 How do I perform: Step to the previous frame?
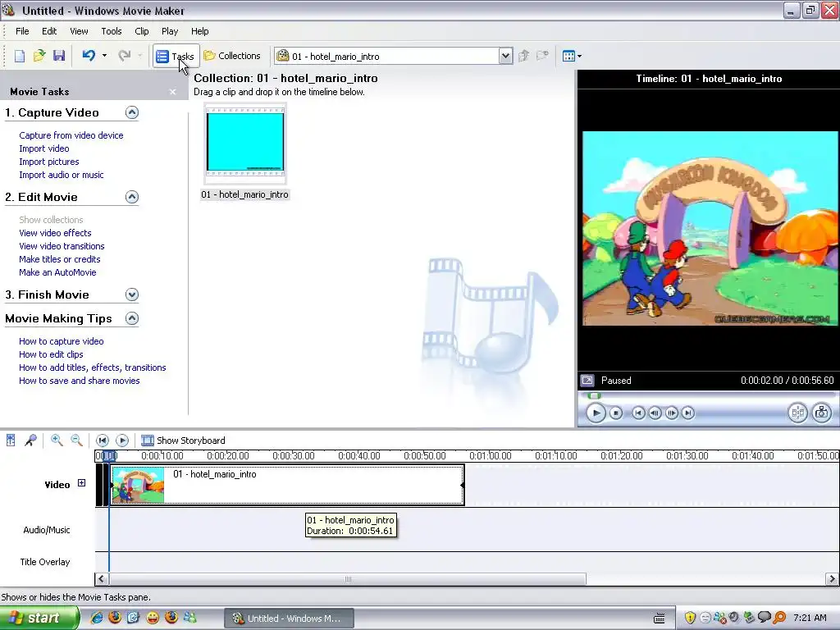(655, 413)
